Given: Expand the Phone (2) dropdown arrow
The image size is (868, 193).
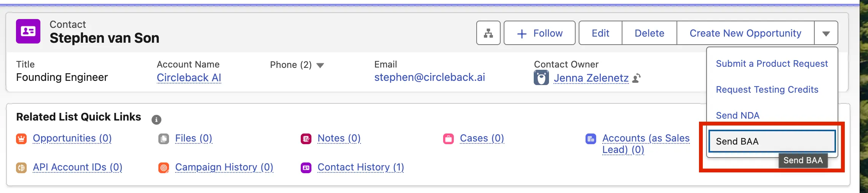Looking at the screenshot, I should [x=320, y=65].
